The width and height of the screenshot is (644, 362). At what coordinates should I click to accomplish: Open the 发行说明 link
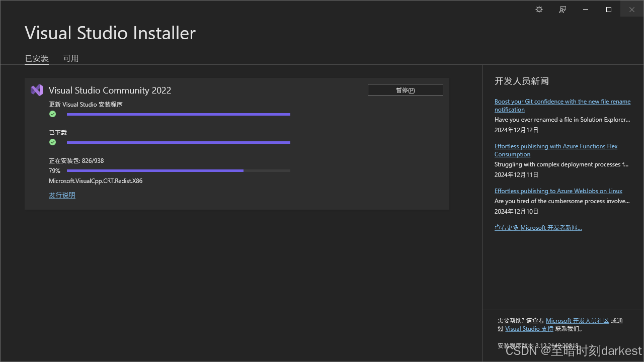pos(62,195)
